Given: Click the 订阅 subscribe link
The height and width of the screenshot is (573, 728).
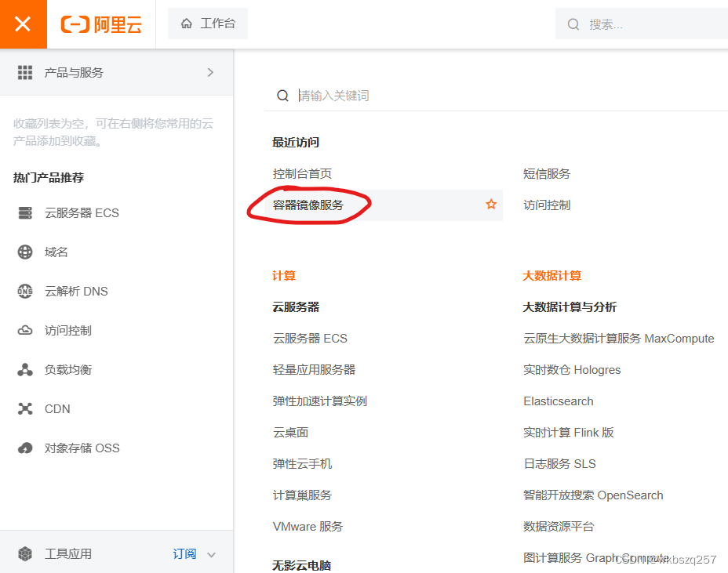Looking at the screenshot, I should (x=185, y=553).
